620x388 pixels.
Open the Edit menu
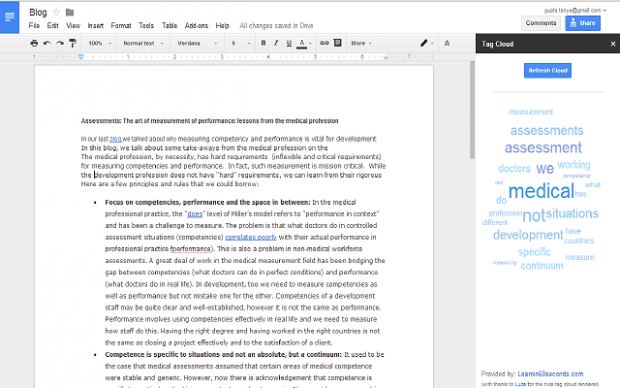(x=53, y=26)
